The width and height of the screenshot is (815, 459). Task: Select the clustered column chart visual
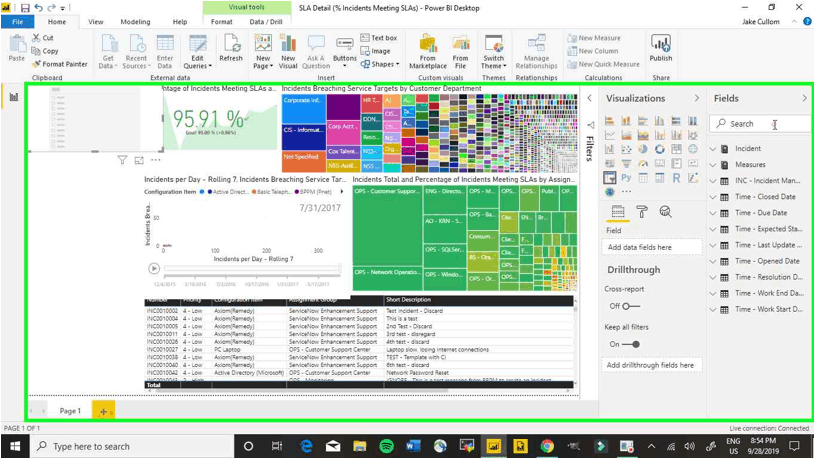point(660,121)
